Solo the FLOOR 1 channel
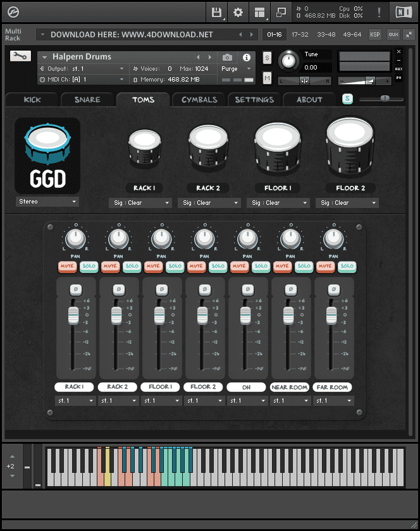The height and width of the screenshot is (531, 420). (x=175, y=267)
